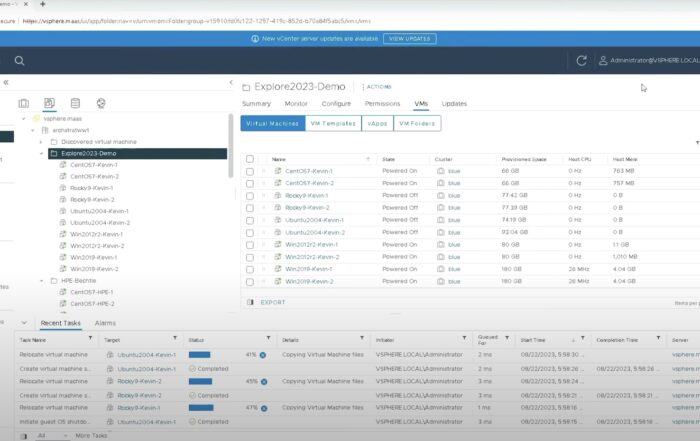Switch to Networking inventory icon

click(101, 103)
